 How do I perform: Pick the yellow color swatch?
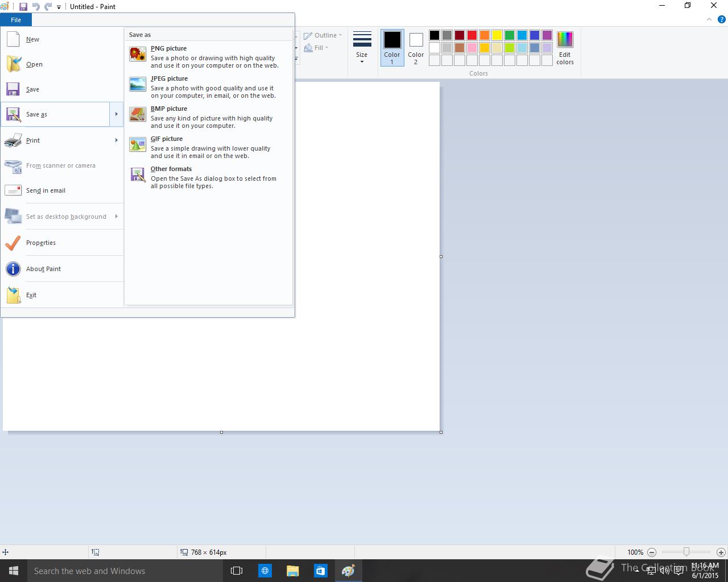tap(497, 35)
